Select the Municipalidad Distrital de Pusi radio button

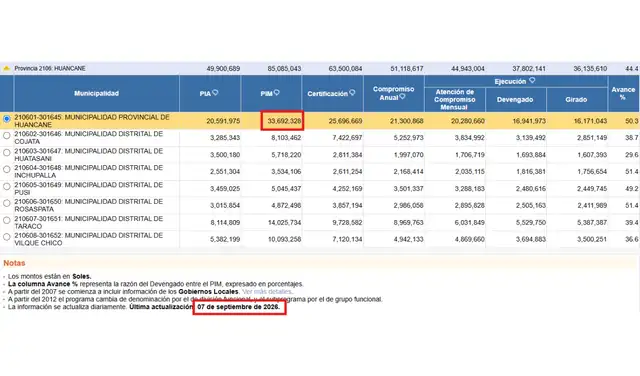coord(7,187)
